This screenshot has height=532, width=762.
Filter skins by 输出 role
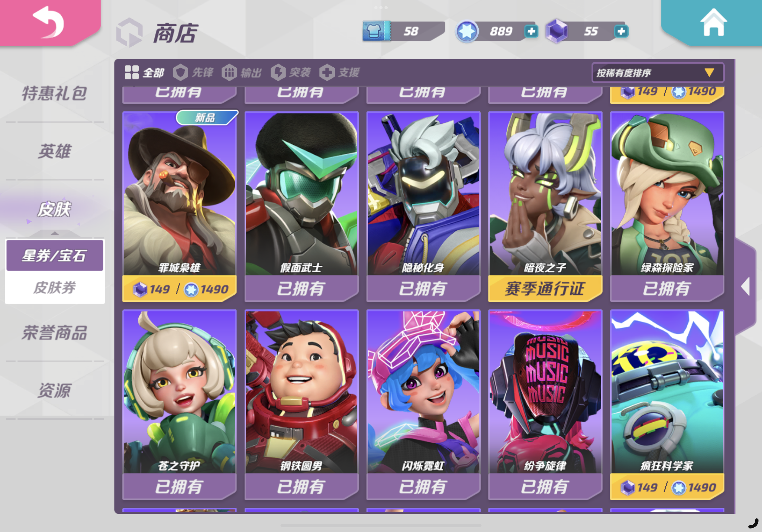[x=242, y=72]
